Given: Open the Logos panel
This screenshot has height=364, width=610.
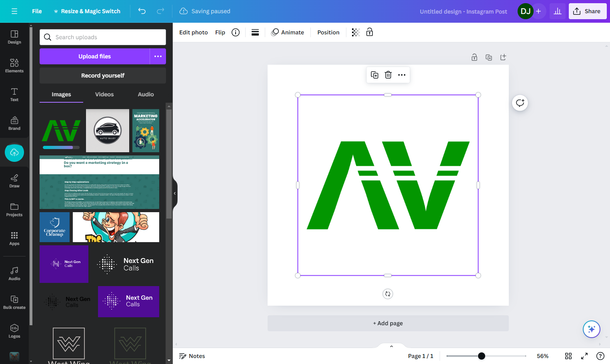Looking at the screenshot, I should tap(14, 331).
